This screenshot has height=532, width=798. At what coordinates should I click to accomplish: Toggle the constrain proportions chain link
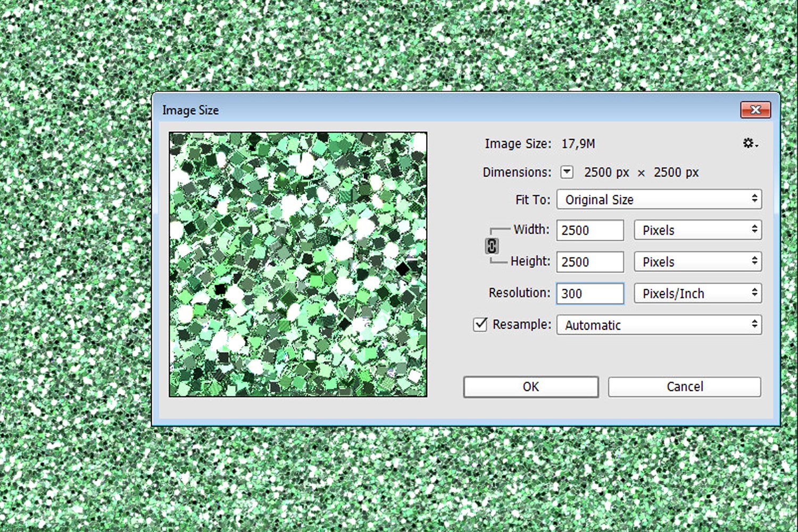click(x=491, y=246)
